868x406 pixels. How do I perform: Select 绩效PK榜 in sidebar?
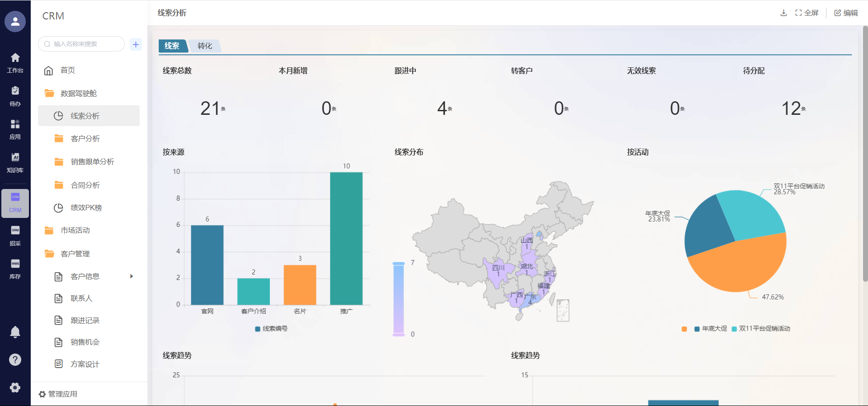pyautogui.click(x=86, y=208)
